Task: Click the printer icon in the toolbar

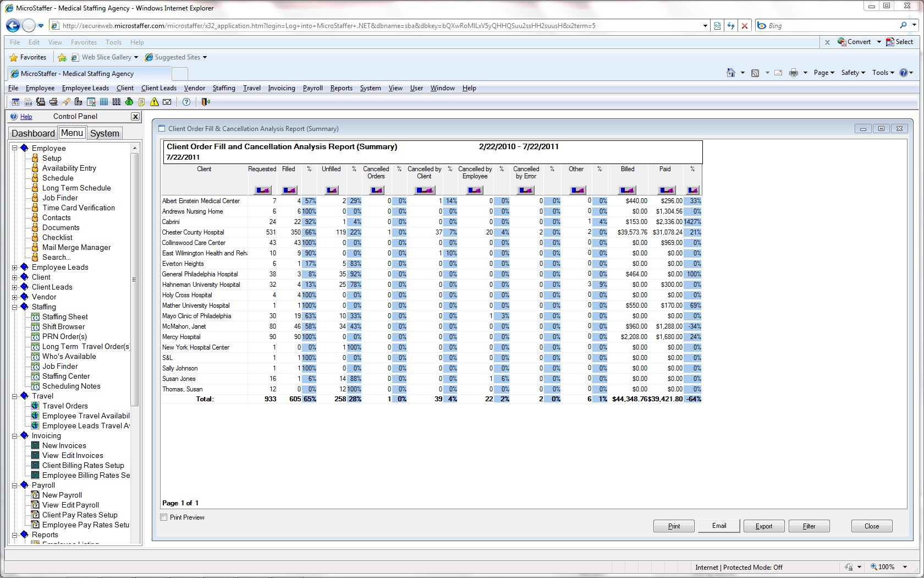Action: [53, 102]
